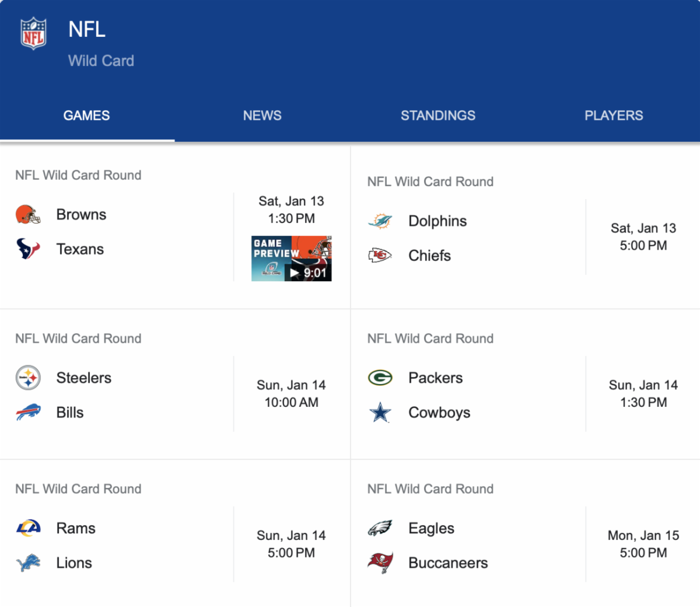The width and height of the screenshot is (700, 607).
Task: Click the Steelers team logo
Action: (28, 378)
